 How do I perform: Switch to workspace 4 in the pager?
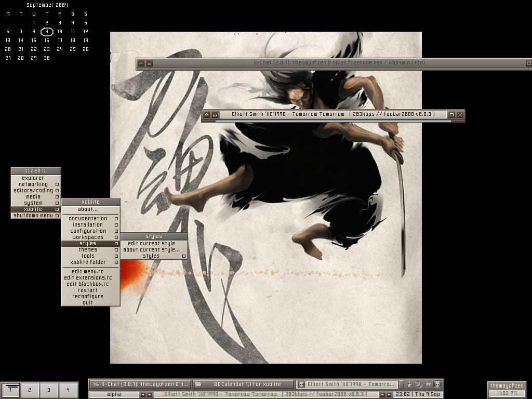(x=68, y=390)
